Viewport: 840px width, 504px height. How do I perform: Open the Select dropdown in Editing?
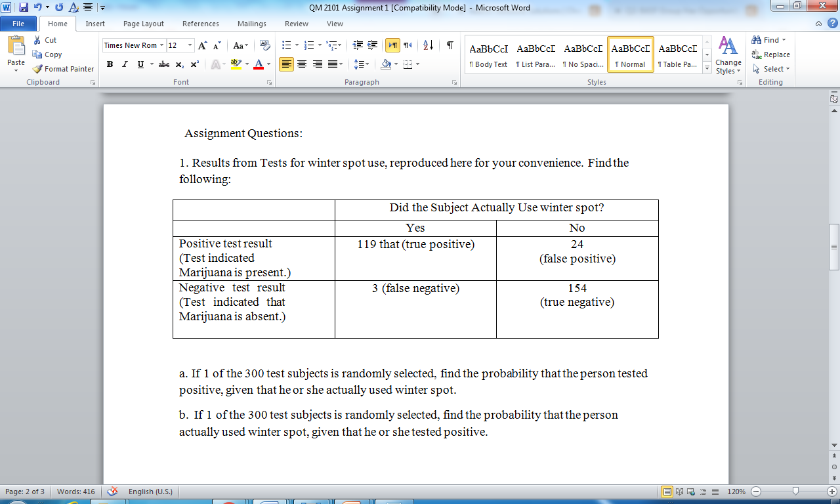coord(771,69)
